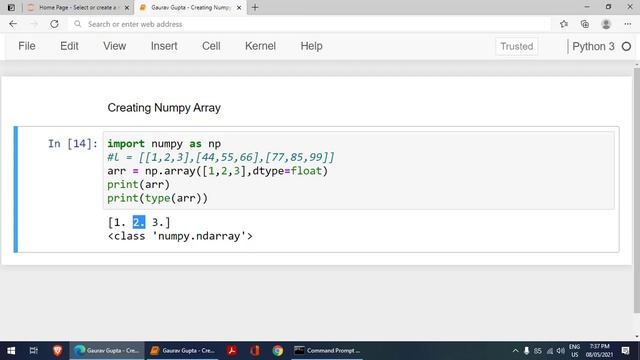
Task: Click the highlighted 2. in the output
Action: point(139,222)
